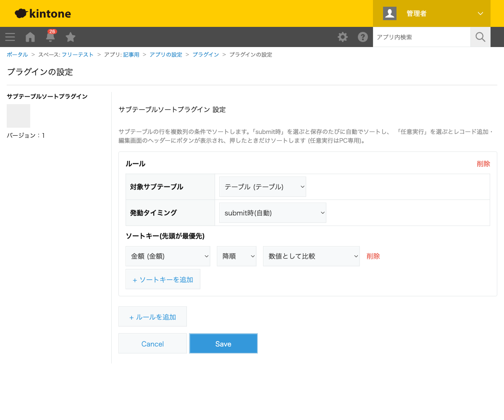Open notifications bell with 26 badge
504x420 pixels.
click(x=50, y=36)
